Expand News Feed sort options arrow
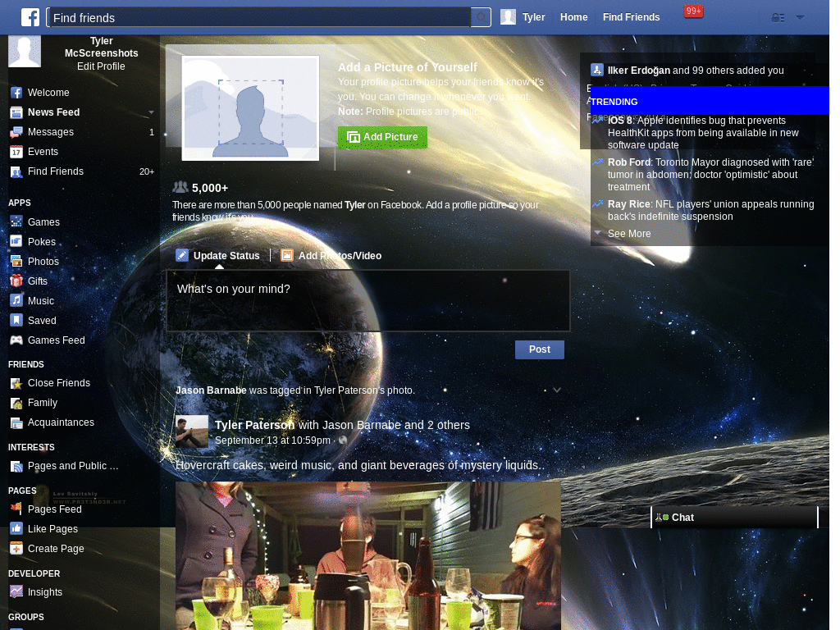 [x=151, y=112]
